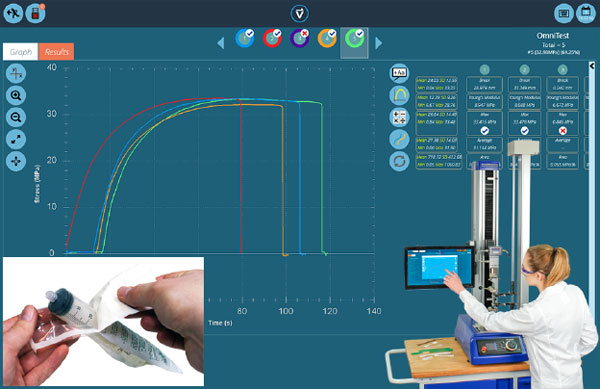This screenshot has height=389, width=600.
Task: Switch to the Results tab
Action: pos(56,52)
